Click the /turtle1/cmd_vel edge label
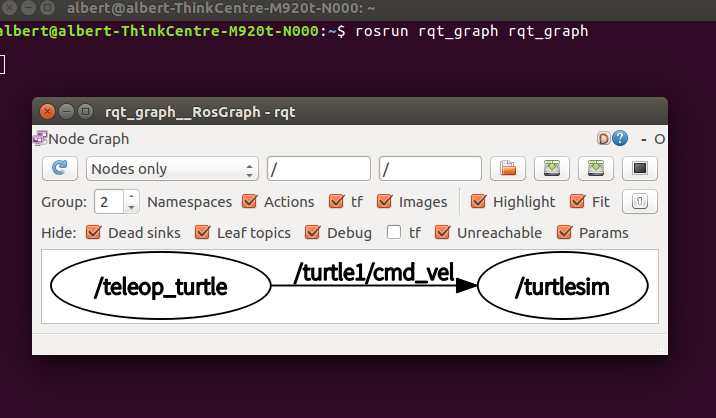Viewport: 716px width, 418px height. tap(374, 273)
